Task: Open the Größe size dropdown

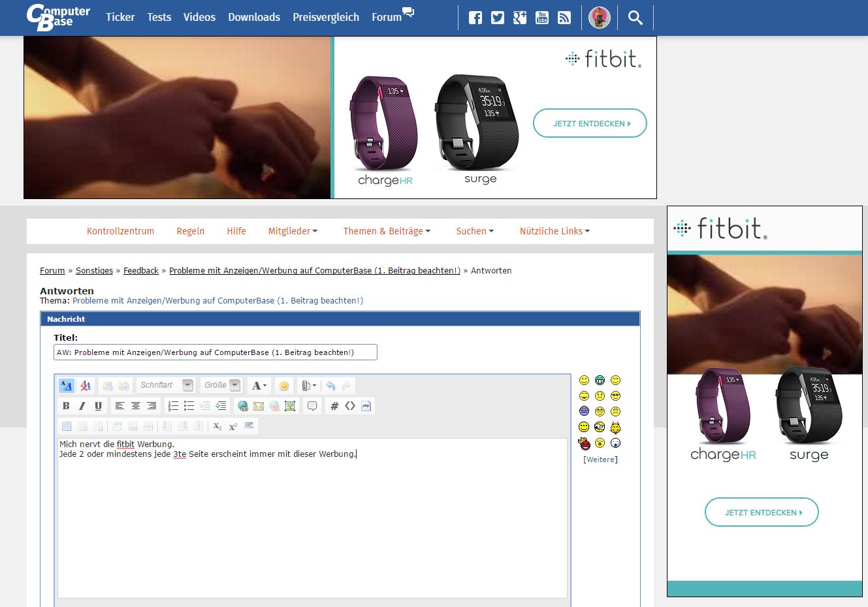Action: click(x=221, y=385)
